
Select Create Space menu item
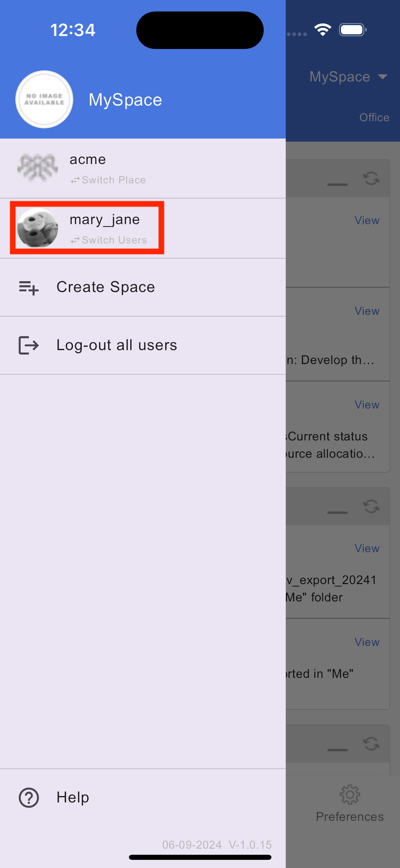tap(106, 287)
